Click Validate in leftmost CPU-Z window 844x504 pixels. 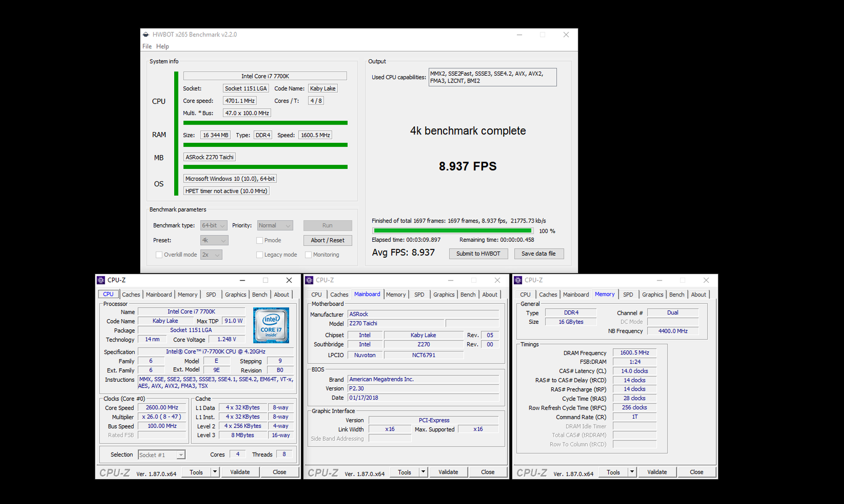[x=240, y=472]
